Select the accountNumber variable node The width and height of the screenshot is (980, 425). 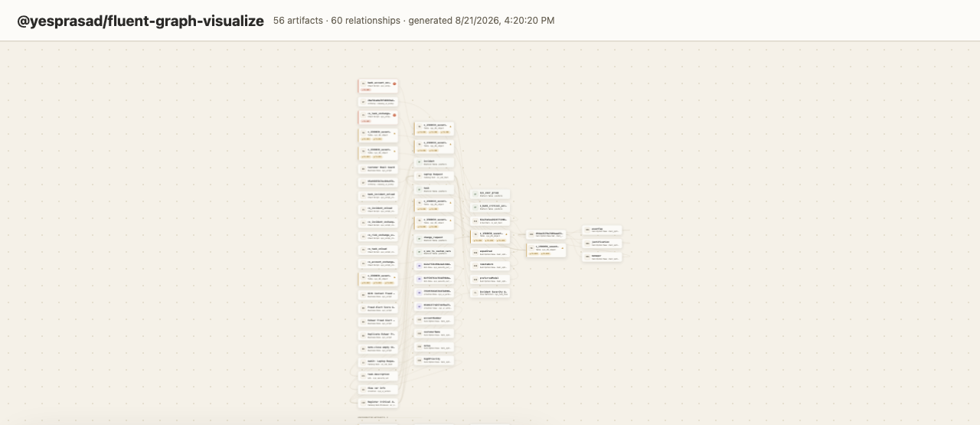pos(434,319)
